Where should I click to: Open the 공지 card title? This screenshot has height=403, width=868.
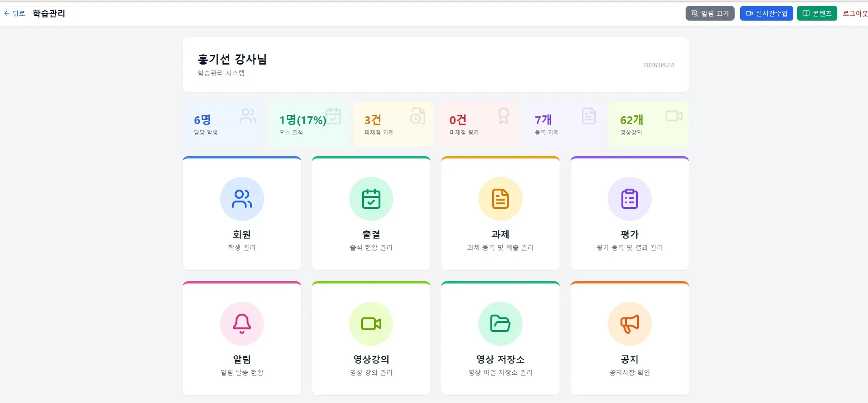630,359
